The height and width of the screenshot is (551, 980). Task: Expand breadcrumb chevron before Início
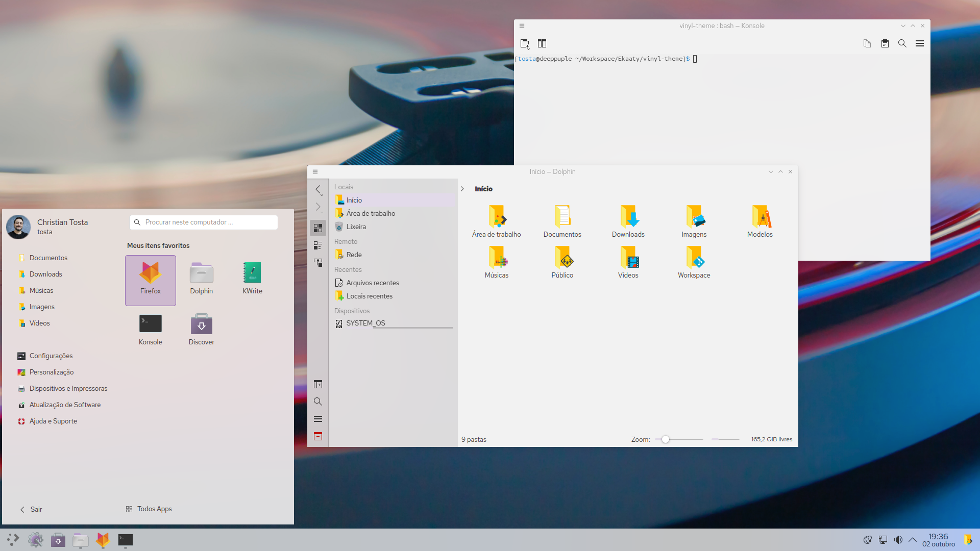click(462, 189)
